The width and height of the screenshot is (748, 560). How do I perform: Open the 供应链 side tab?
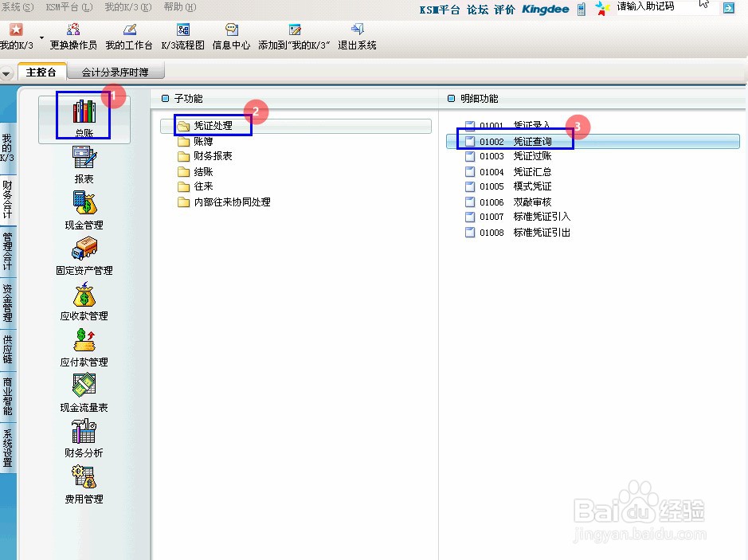click(8, 350)
